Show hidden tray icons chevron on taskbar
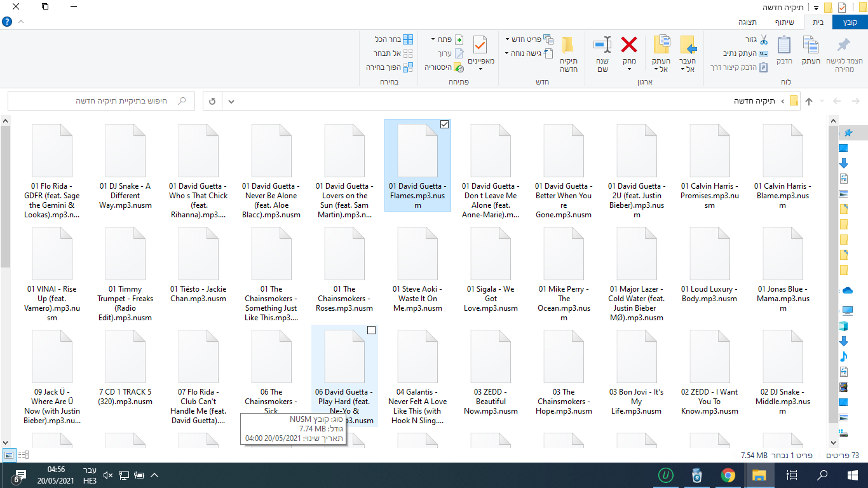This screenshot has width=868, height=488. click(154, 475)
